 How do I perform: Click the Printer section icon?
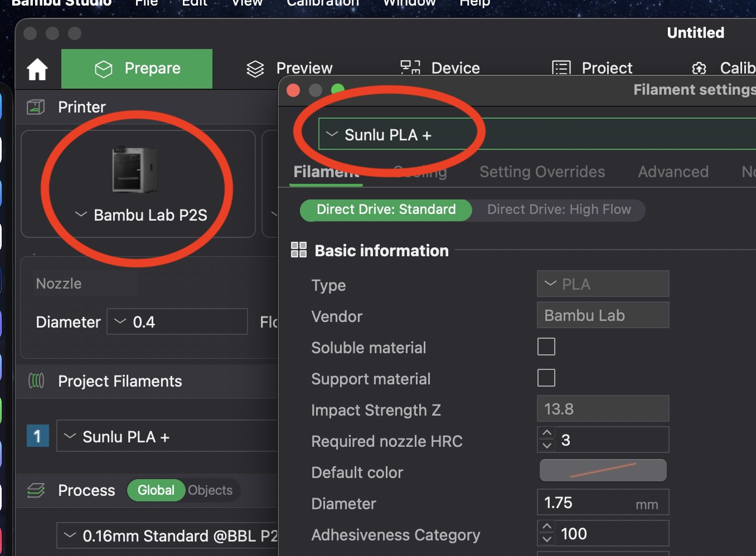click(x=36, y=106)
